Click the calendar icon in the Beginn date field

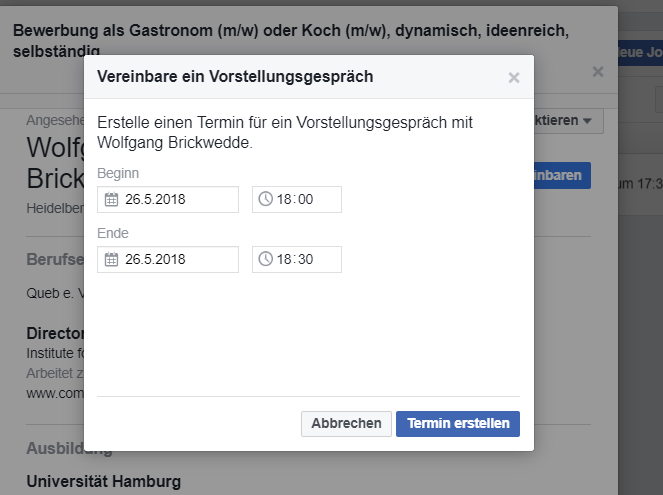click(x=111, y=200)
